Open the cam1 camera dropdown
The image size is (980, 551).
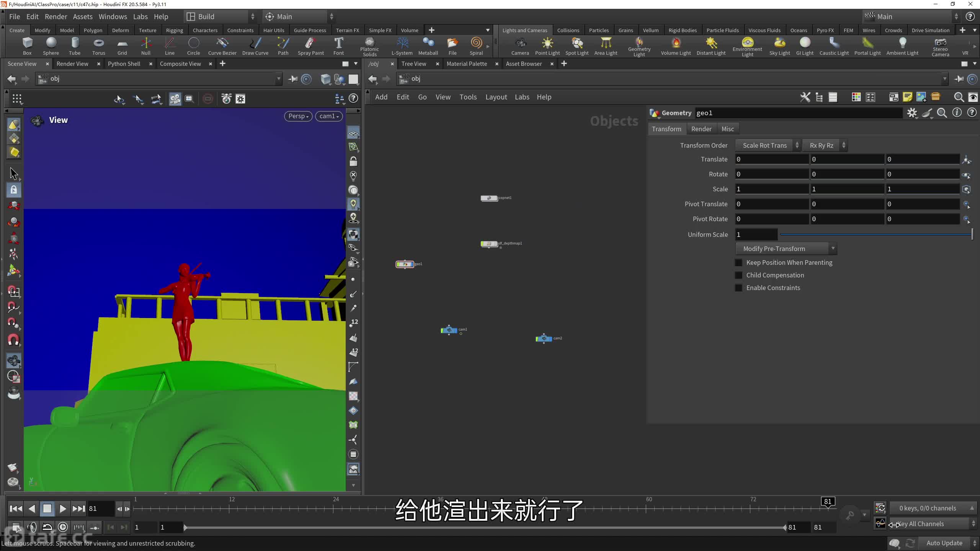point(329,116)
